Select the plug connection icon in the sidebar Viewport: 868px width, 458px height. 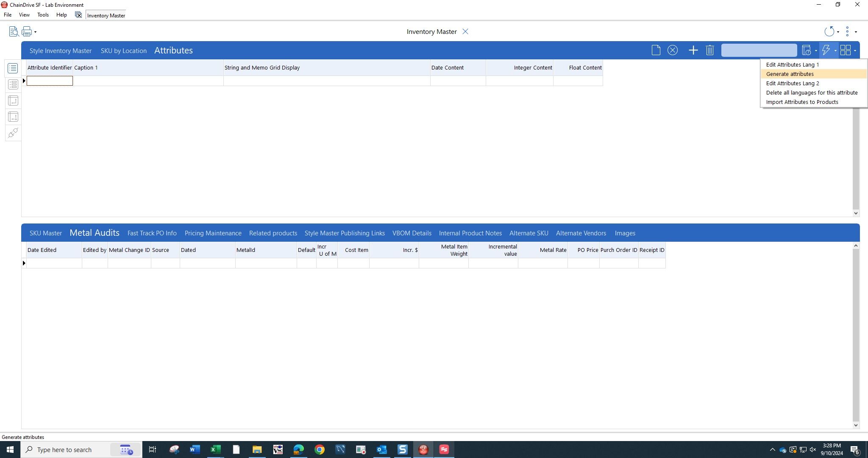(13, 133)
